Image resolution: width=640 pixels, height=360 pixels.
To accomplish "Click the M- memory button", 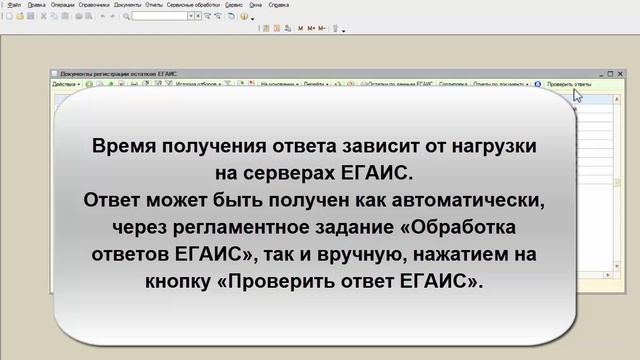I will [x=322, y=28].
